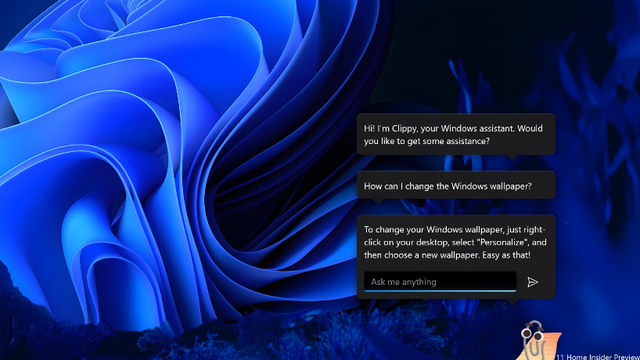This screenshot has width=640, height=360.
Task: Select Clippy's greeting message bubble
Action: [x=456, y=134]
